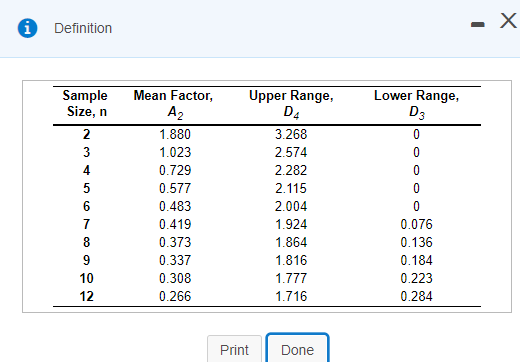Select A2 value 0.729
Image resolution: width=520 pixels, height=362 pixels.
175,171
